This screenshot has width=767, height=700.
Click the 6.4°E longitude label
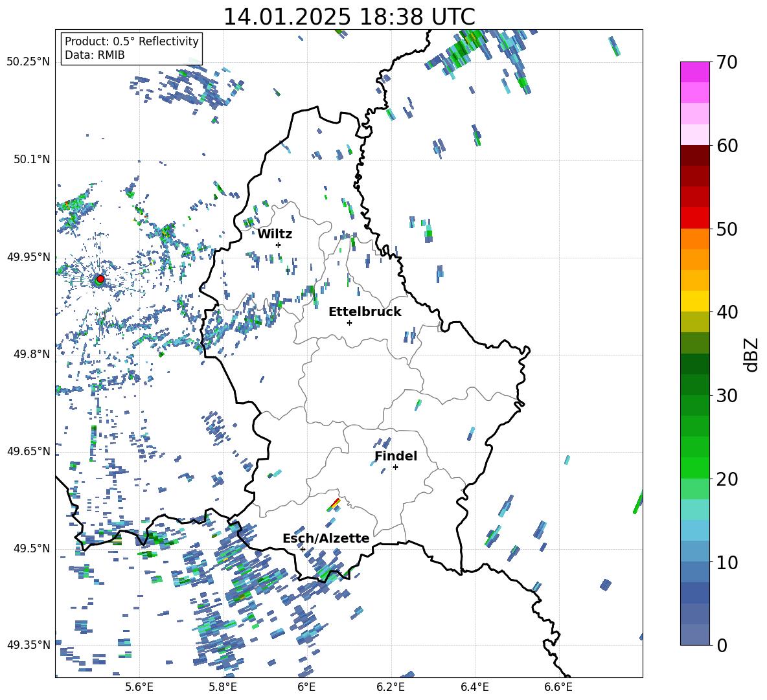point(475,688)
